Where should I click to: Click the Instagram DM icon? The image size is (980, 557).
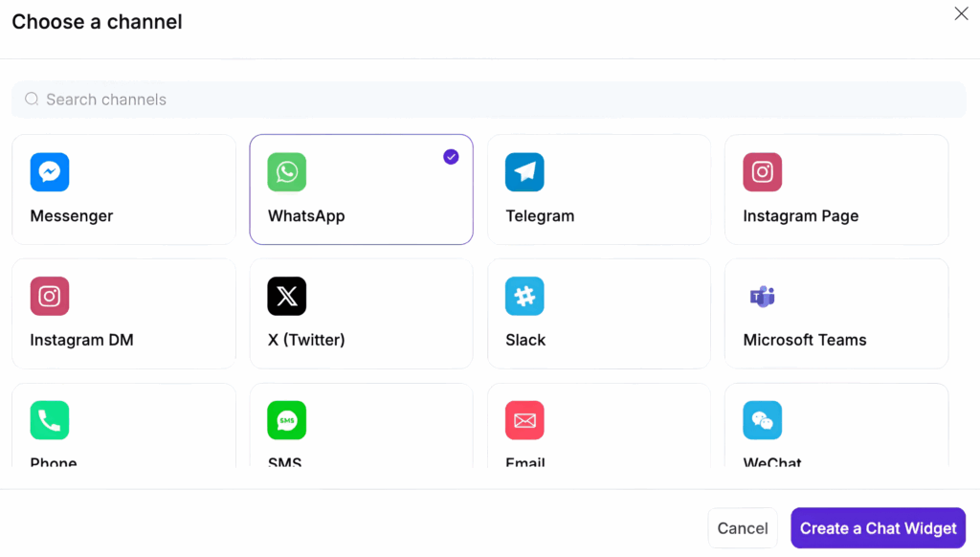click(x=50, y=297)
